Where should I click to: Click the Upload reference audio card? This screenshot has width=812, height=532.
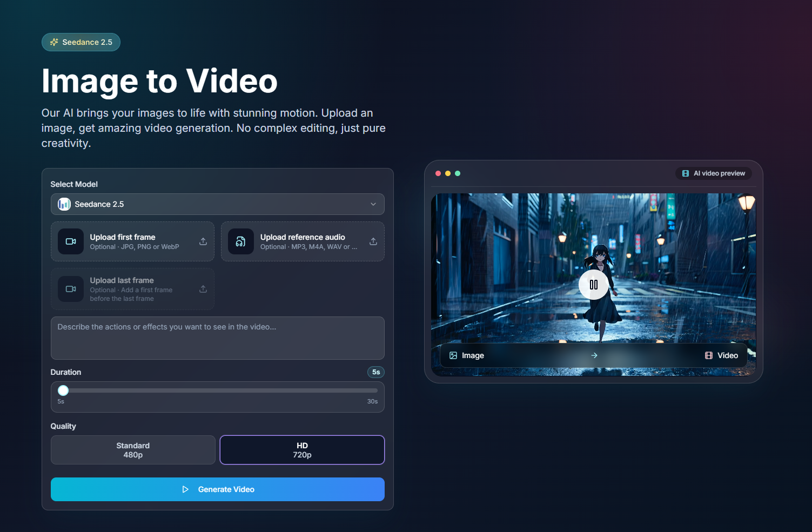303,241
